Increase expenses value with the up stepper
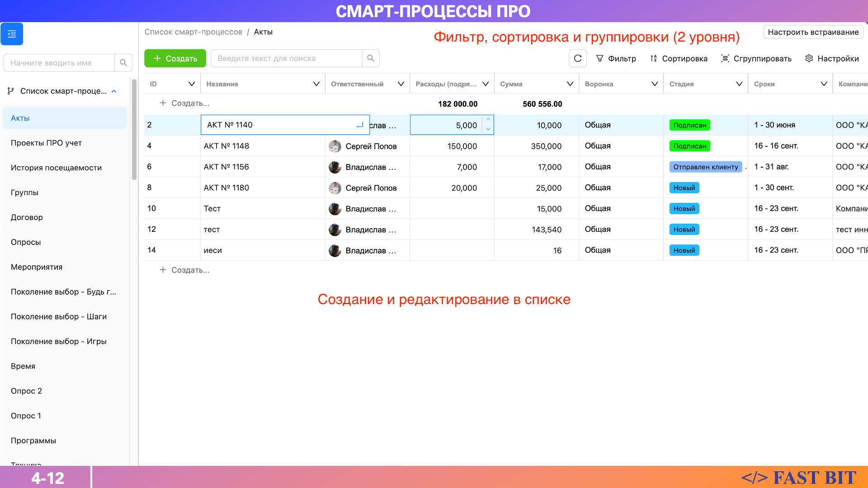Viewport: 868px width, 488px height. (488, 120)
